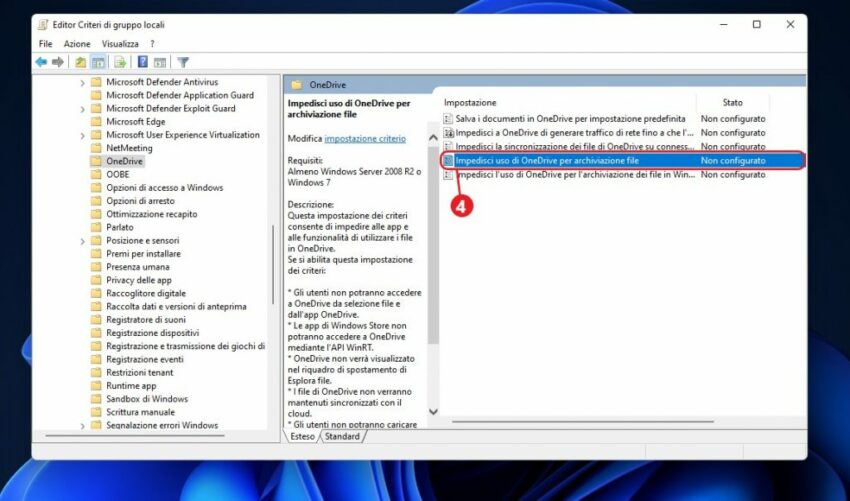The image size is (850, 501).
Task: Select Raccolta dati e versioni di anteprima
Action: pyautogui.click(x=176, y=306)
